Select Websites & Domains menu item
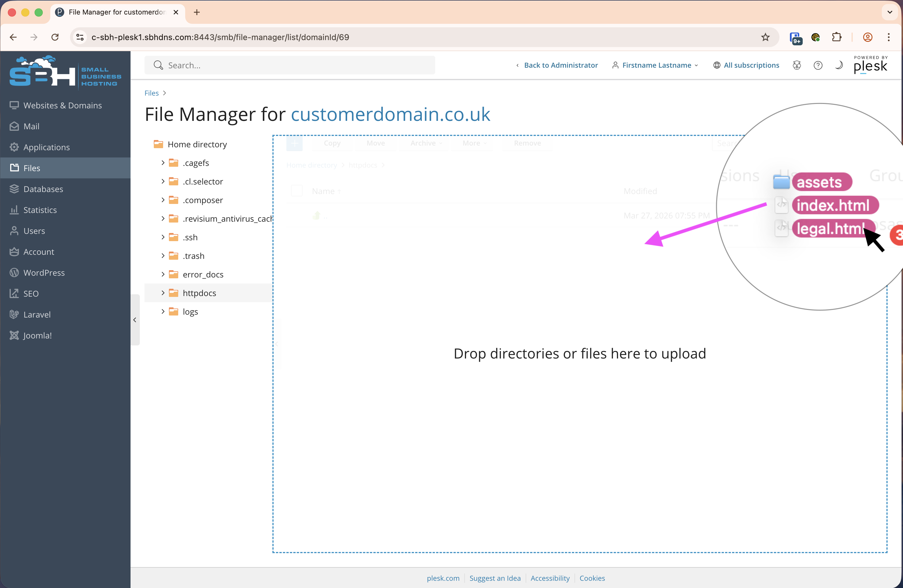This screenshot has height=588, width=903. (63, 105)
